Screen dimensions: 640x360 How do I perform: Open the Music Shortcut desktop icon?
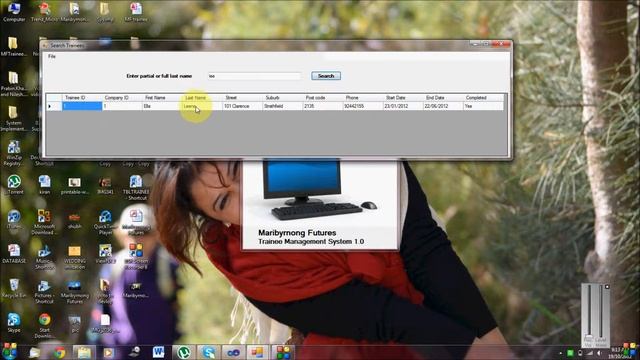pos(44,257)
